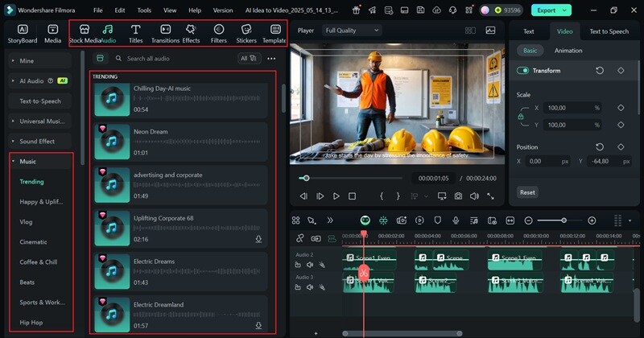Viewport: 644px width, 338px height.
Task: Click the preview volume speaker icon
Action: (474, 196)
